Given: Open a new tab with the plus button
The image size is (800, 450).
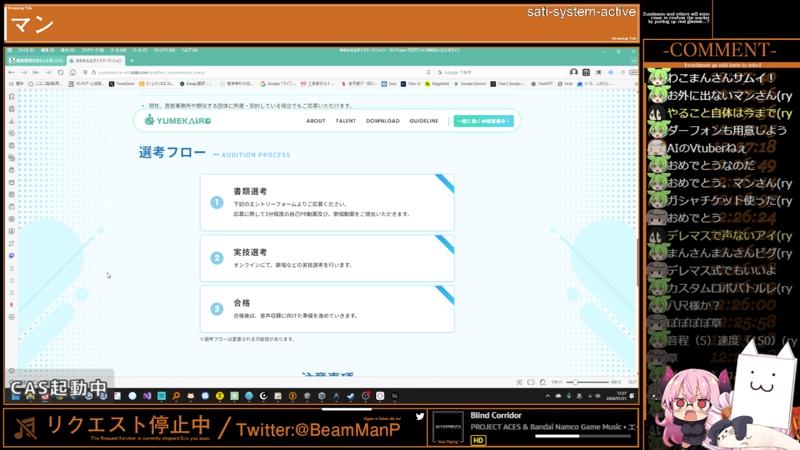Looking at the screenshot, I should coord(132,61).
